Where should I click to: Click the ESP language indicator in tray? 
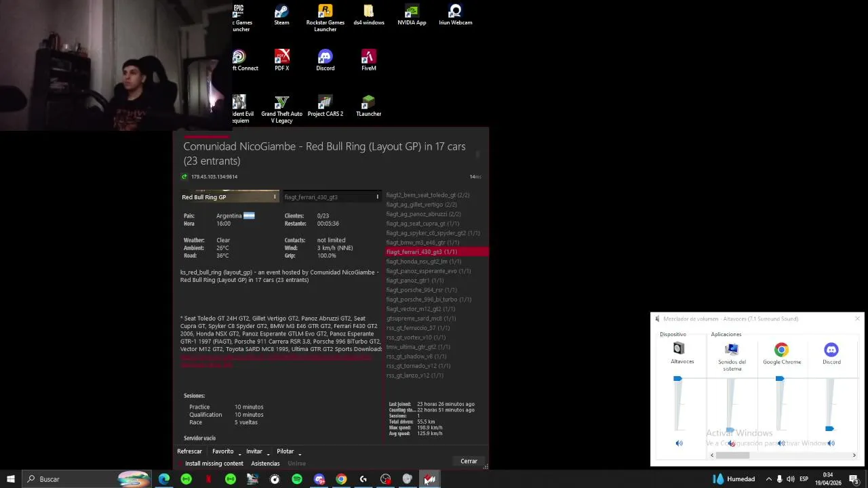804,479
